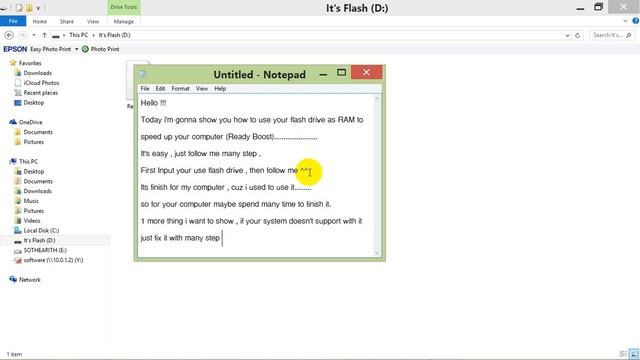Screen dimensions: 640x360
Task: Click New Folder quick access icon
Action: [29, 8]
